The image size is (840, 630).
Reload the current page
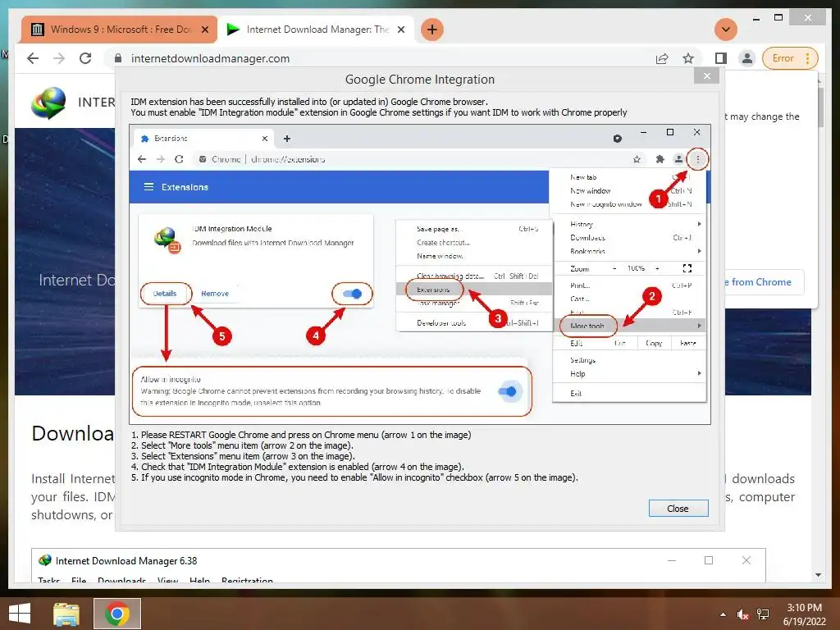[x=85, y=58]
